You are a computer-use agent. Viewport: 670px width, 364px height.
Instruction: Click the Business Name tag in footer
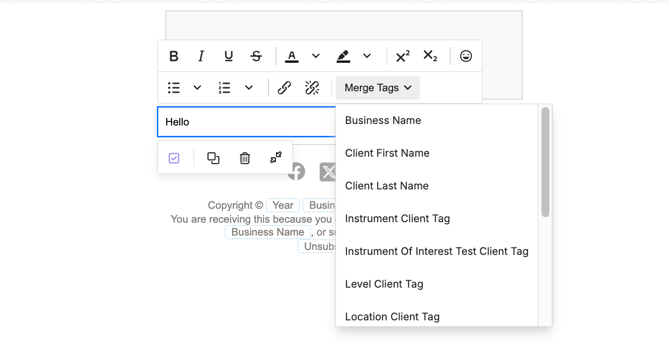(x=267, y=232)
